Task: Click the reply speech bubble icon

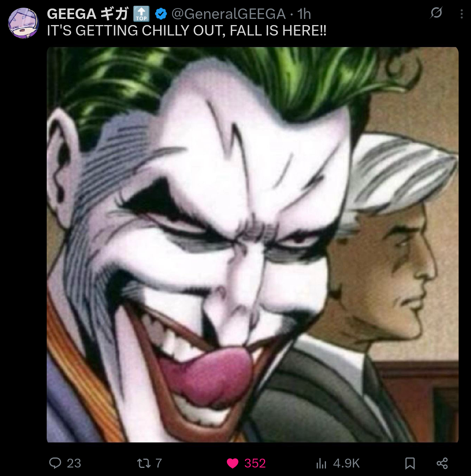Action: click(55, 463)
